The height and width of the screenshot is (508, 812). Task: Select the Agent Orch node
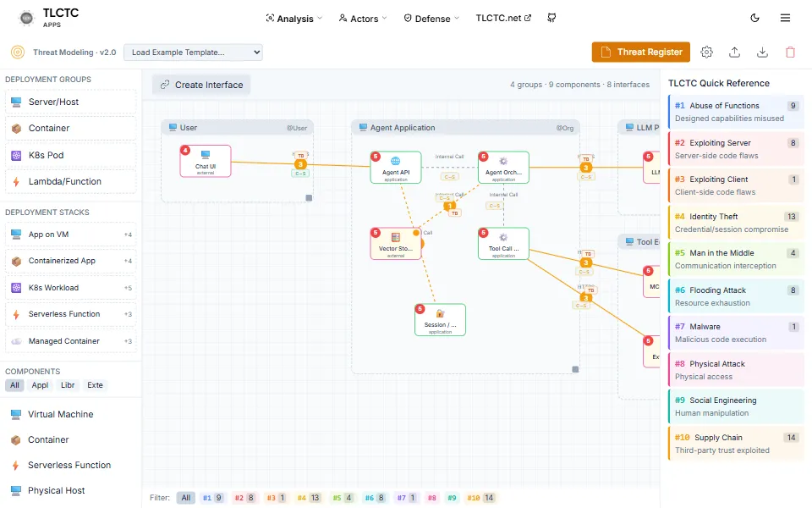(503, 168)
